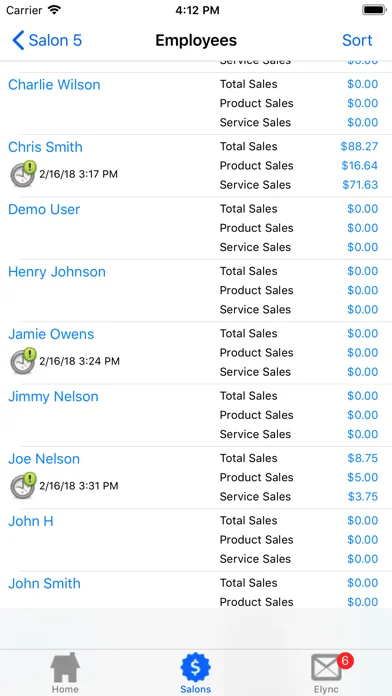Open the Sort options
This screenshot has height=696, width=392.
[x=357, y=40]
